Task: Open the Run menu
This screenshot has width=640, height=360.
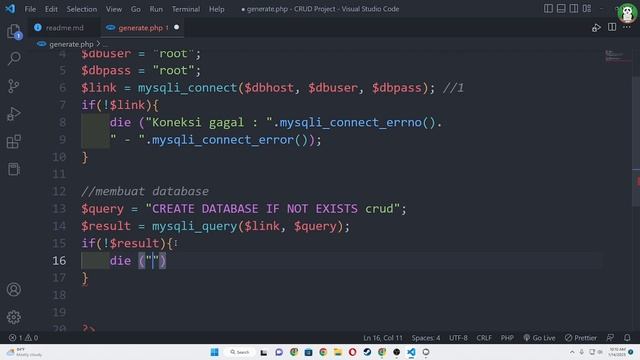Action: (x=156, y=9)
